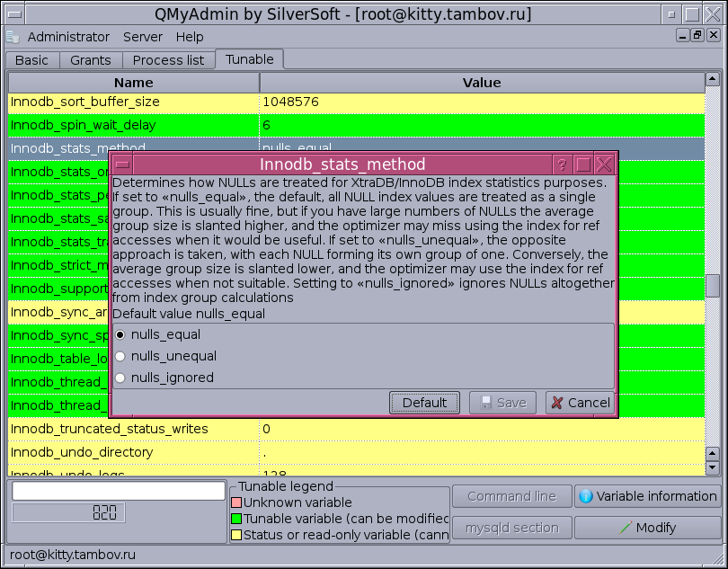Click the Name column header
This screenshot has height=569, width=728.
click(133, 83)
